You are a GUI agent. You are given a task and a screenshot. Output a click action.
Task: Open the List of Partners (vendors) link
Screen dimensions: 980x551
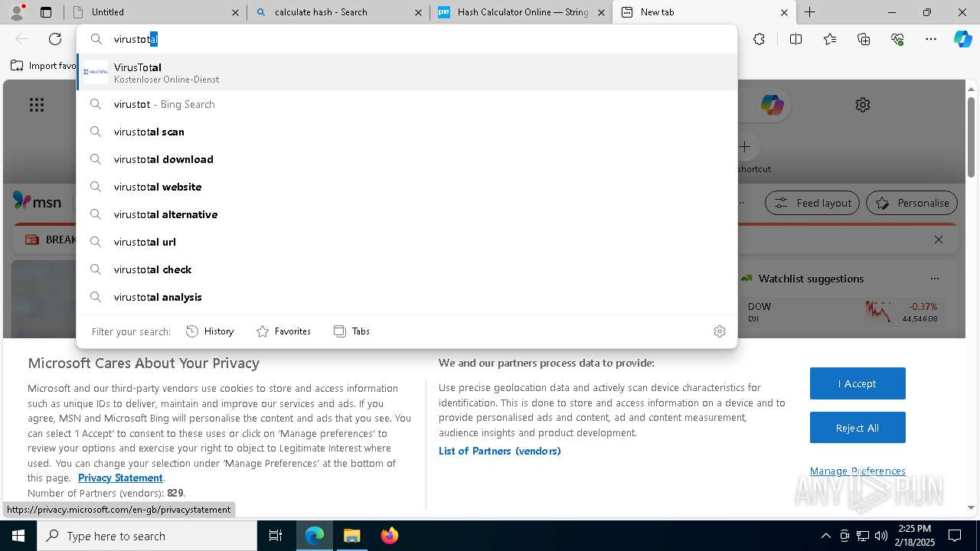pos(500,451)
